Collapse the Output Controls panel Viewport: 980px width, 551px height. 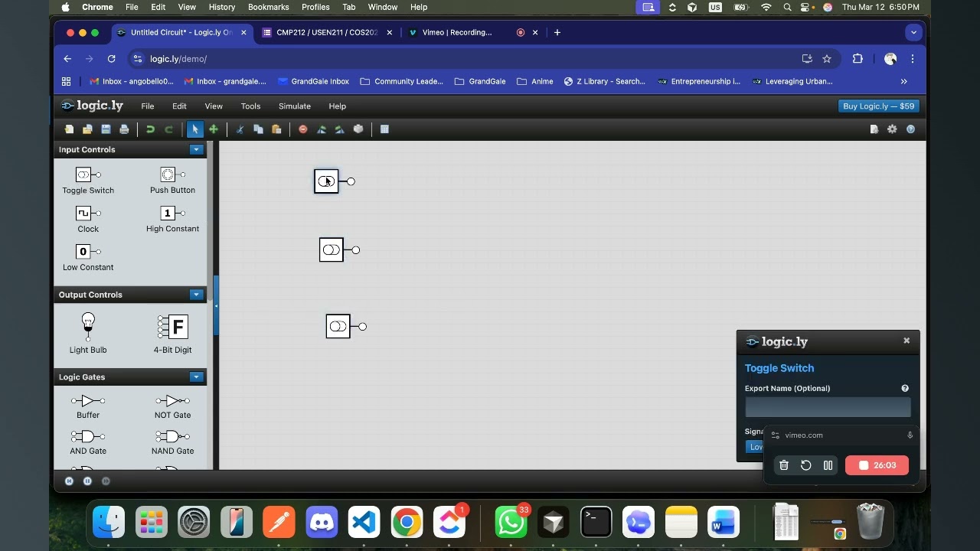pyautogui.click(x=197, y=295)
